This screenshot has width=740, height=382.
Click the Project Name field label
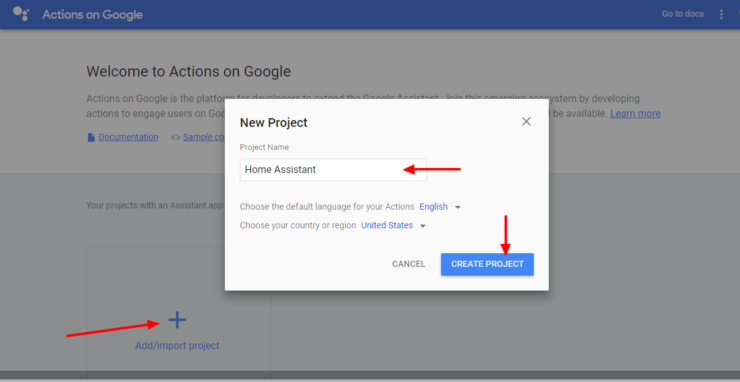point(264,147)
